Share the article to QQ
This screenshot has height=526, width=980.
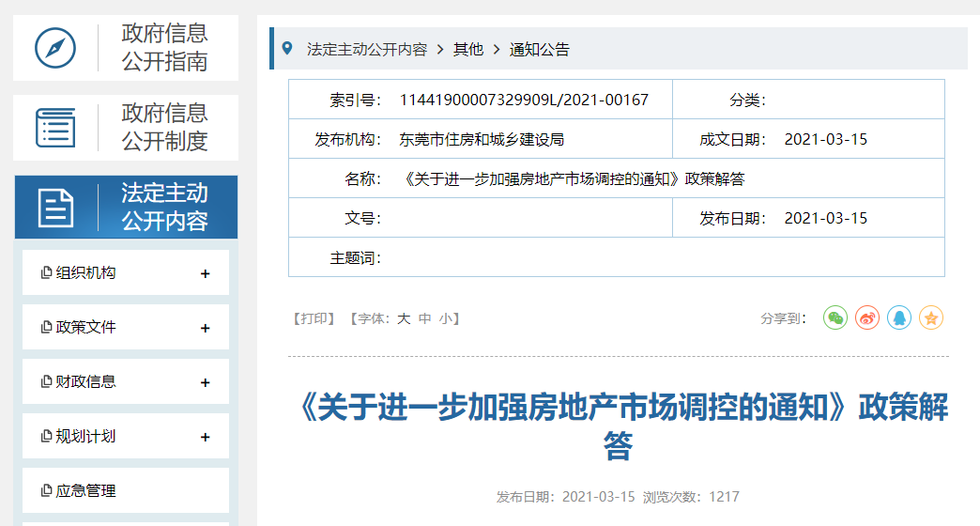coord(899,317)
